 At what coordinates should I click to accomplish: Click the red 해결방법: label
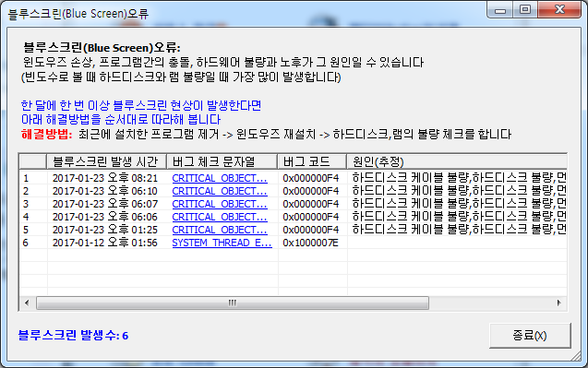pos(47,134)
